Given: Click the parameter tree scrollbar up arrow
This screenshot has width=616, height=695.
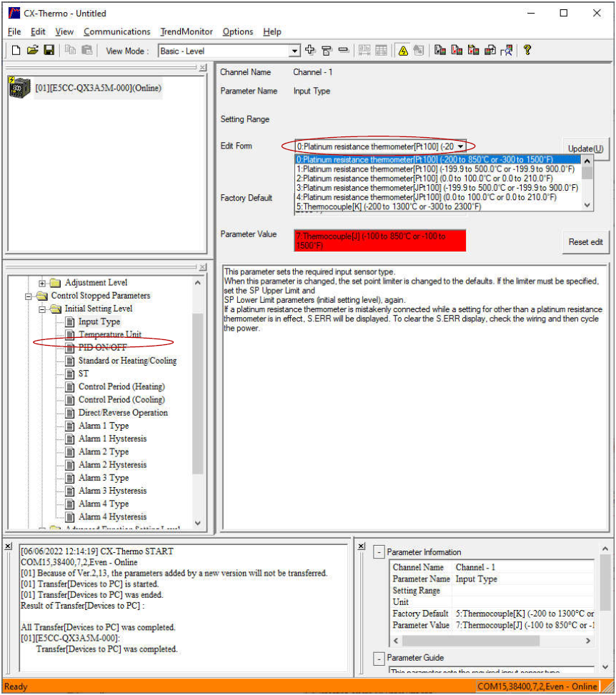Looking at the screenshot, I should [198, 282].
